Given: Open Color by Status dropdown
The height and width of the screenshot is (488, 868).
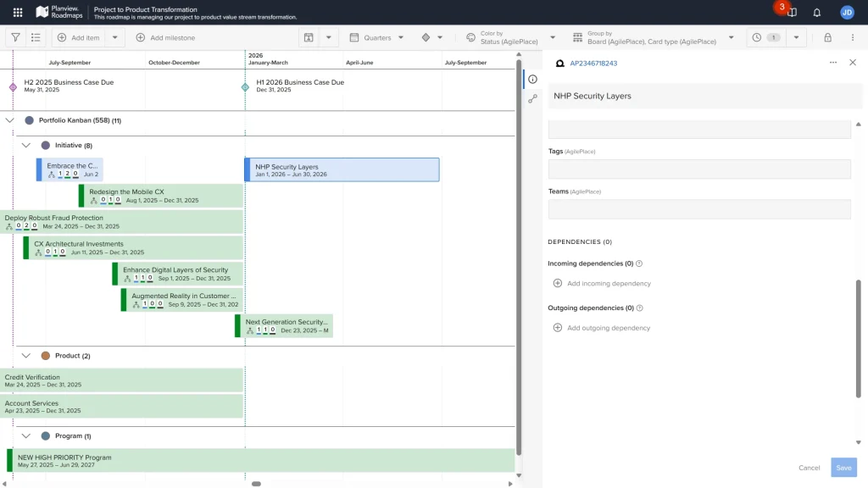Looking at the screenshot, I should [510, 37].
